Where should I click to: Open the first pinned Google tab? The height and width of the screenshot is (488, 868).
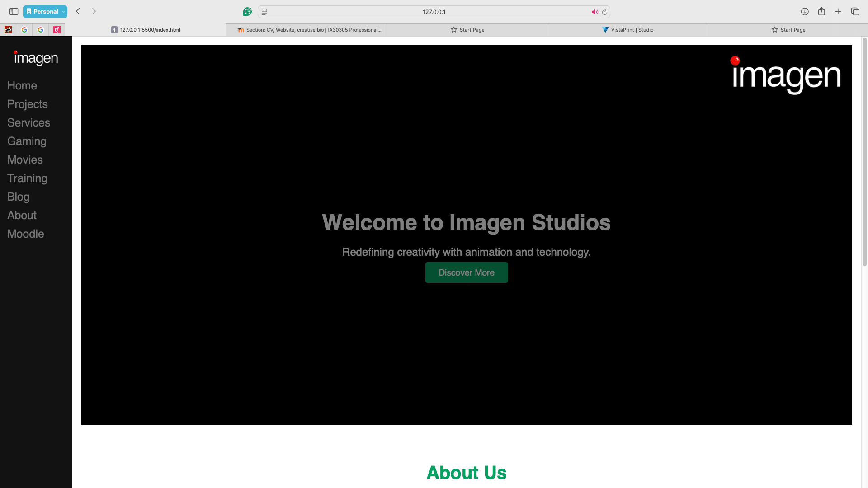pos(24,30)
